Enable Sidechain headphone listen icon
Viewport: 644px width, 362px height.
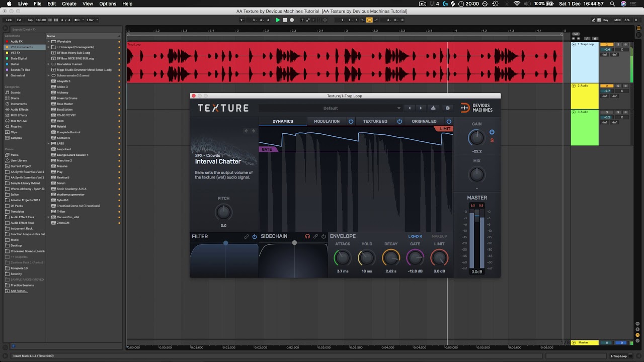pyautogui.click(x=307, y=236)
